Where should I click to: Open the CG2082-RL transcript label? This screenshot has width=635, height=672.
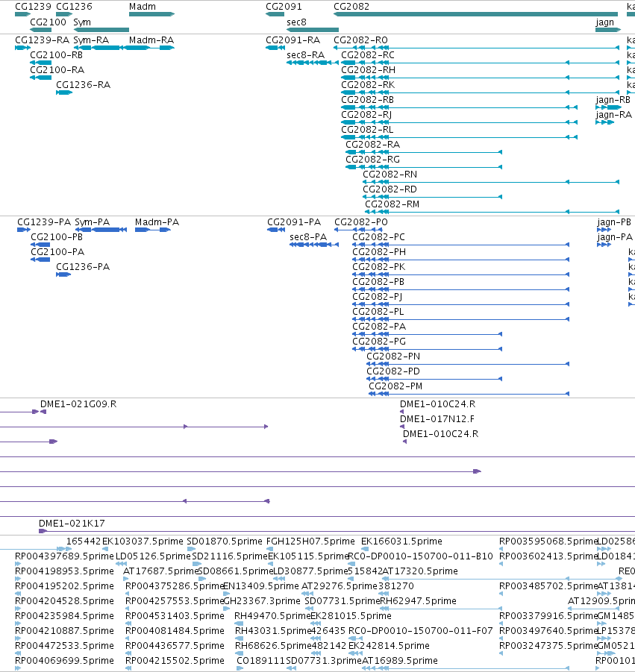367,130
